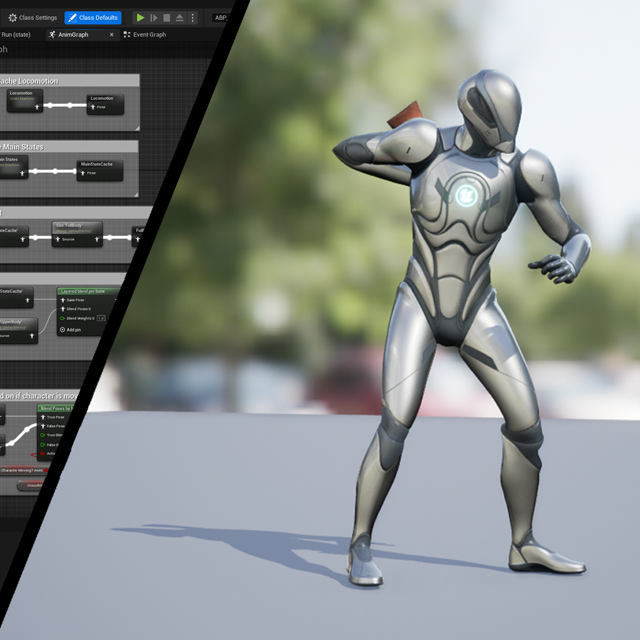The width and height of the screenshot is (640, 640).
Task: Open Class Defaults
Action: point(93,17)
